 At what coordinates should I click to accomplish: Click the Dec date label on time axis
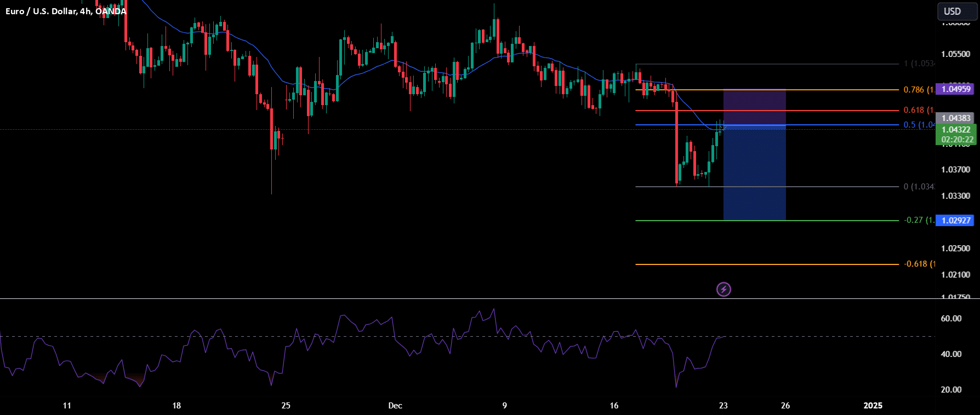tap(395, 406)
